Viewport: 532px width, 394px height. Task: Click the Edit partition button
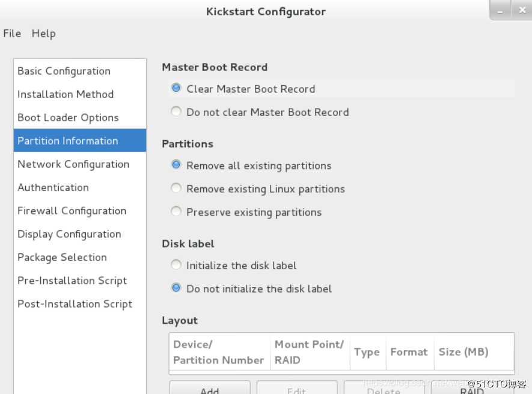[297, 388]
